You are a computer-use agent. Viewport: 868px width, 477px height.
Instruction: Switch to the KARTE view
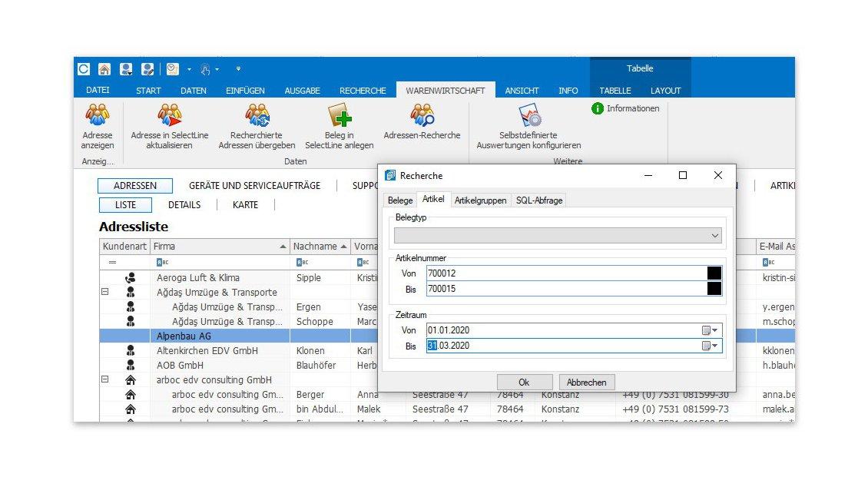[x=245, y=205]
